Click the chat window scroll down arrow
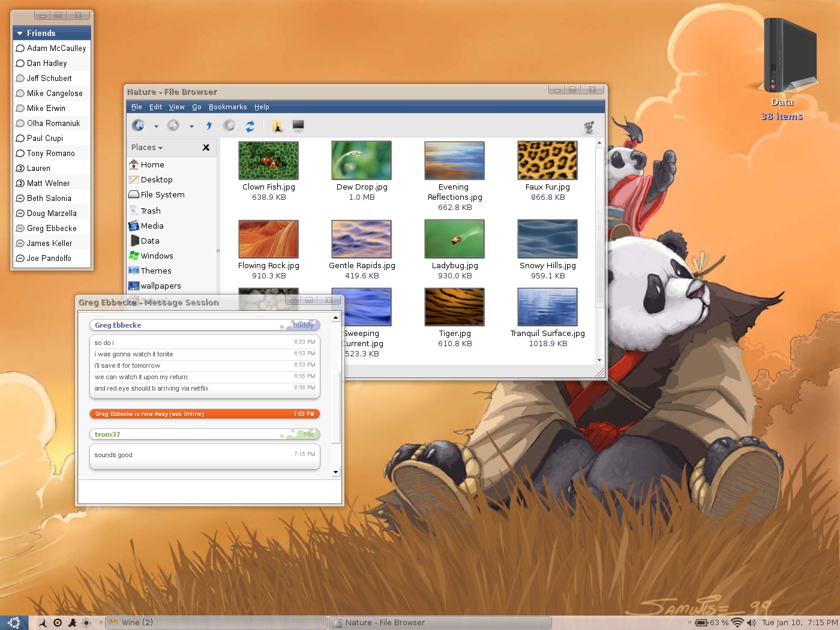Image resolution: width=840 pixels, height=630 pixels. [335, 472]
